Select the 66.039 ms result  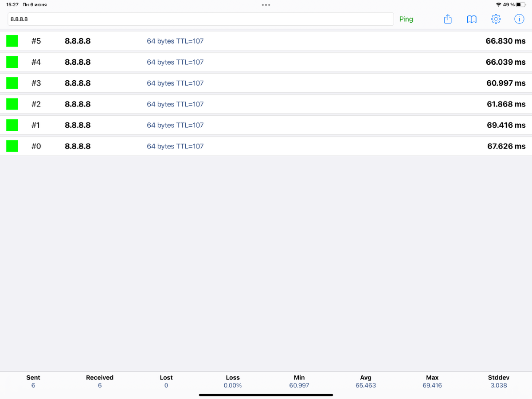point(505,62)
